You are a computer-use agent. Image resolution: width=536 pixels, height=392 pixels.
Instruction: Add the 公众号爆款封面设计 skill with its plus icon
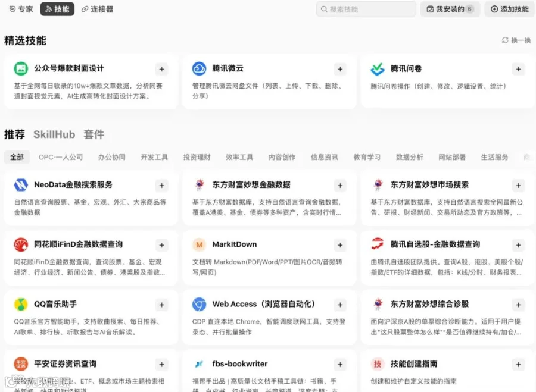(161, 70)
